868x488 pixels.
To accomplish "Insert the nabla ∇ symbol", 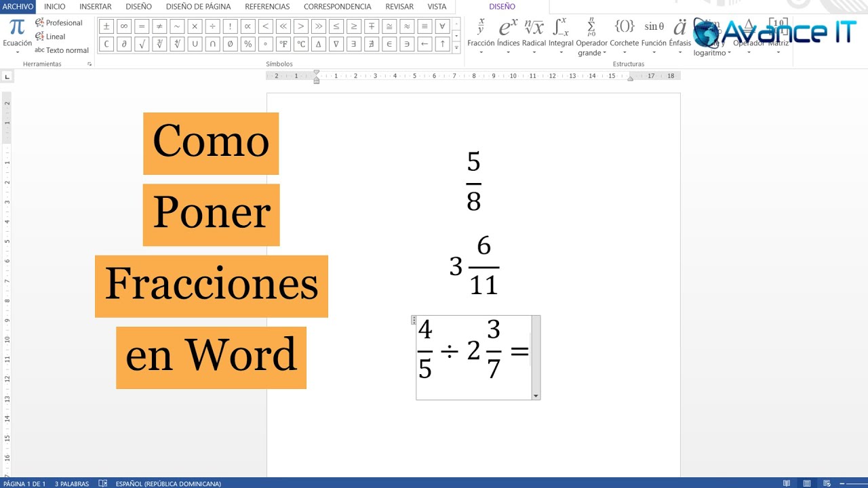I will [336, 44].
